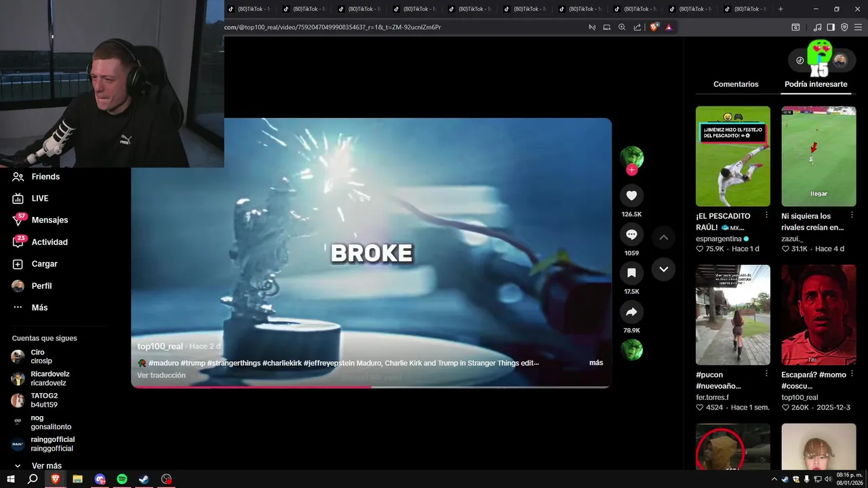
Task: Click the zoom magnifier in address bar
Action: (622, 27)
